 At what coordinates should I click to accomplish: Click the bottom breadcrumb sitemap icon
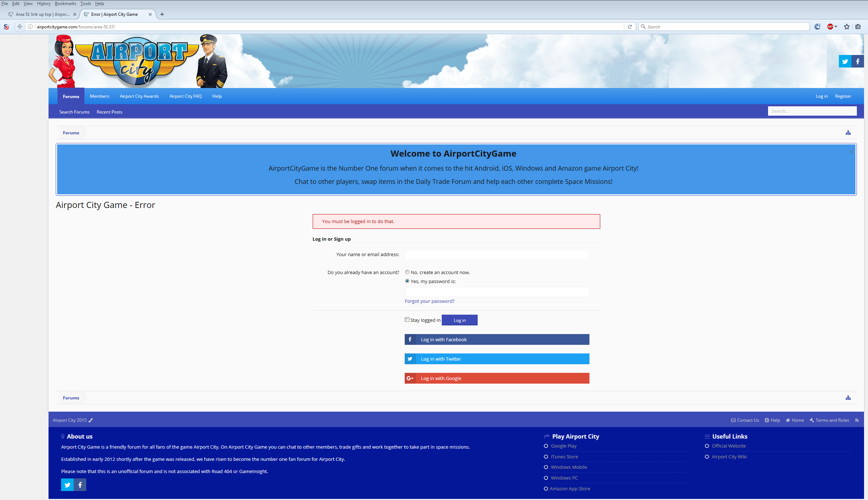point(848,398)
